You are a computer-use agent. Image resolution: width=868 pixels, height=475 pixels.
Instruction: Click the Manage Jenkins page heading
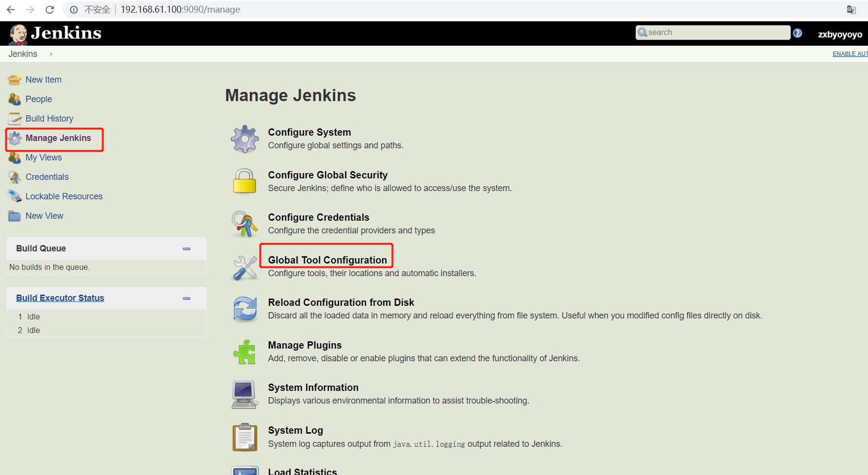pyautogui.click(x=291, y=95)
